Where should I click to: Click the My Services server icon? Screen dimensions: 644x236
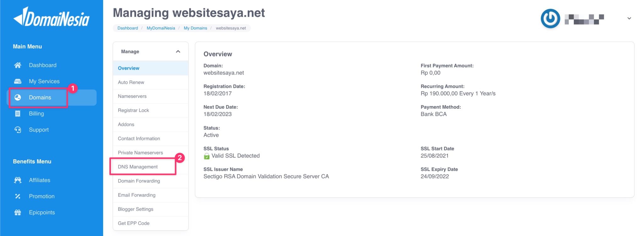coord(18,81)
